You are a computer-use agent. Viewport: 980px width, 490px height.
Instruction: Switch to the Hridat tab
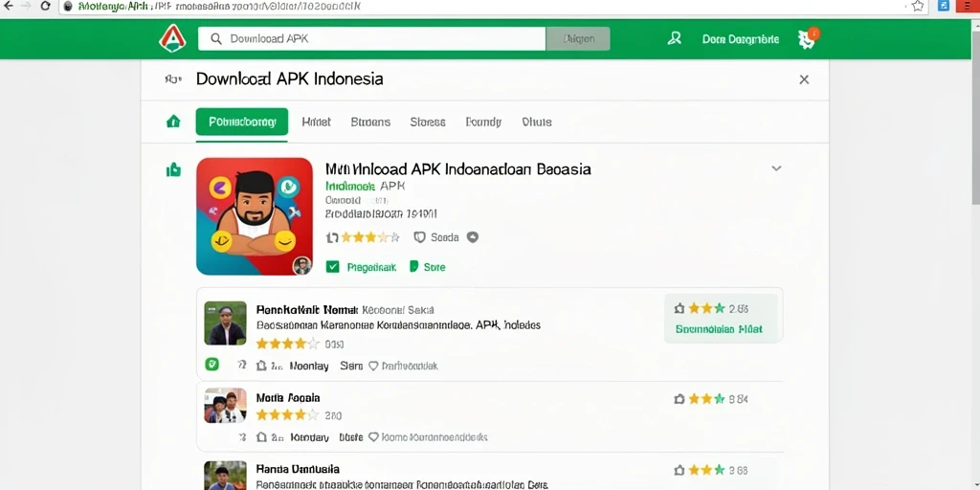click(316, 122)
